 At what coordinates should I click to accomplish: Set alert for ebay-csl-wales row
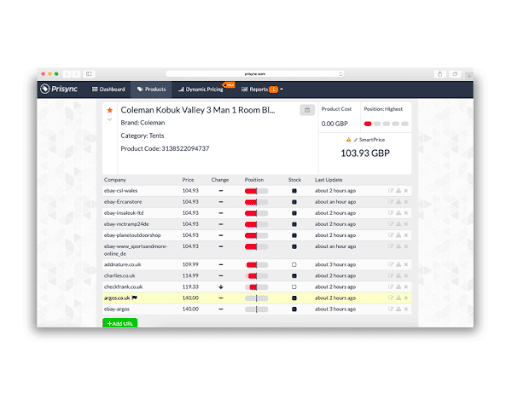tap(398, 191)
